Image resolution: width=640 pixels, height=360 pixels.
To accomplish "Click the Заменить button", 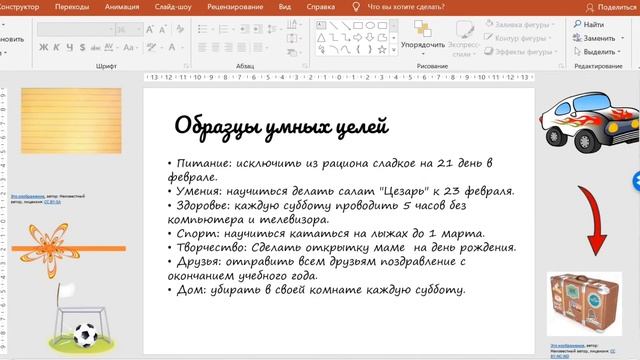I will pos(598,38).
